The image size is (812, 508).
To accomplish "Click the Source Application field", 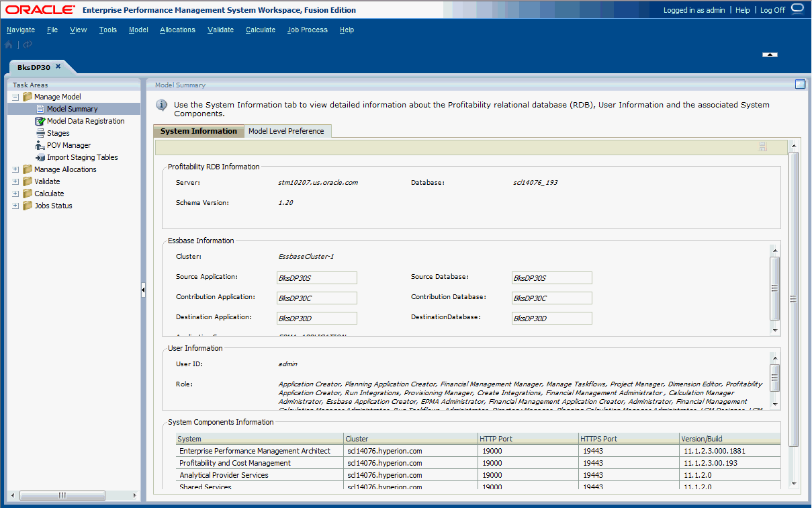I will point(317,278).
